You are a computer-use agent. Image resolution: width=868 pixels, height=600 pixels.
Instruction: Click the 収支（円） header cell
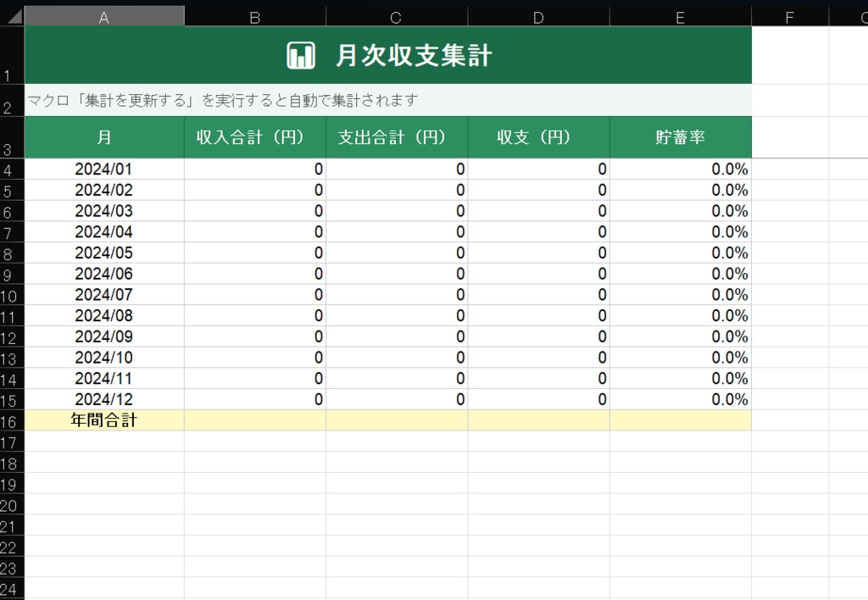(x=538, y=137)
